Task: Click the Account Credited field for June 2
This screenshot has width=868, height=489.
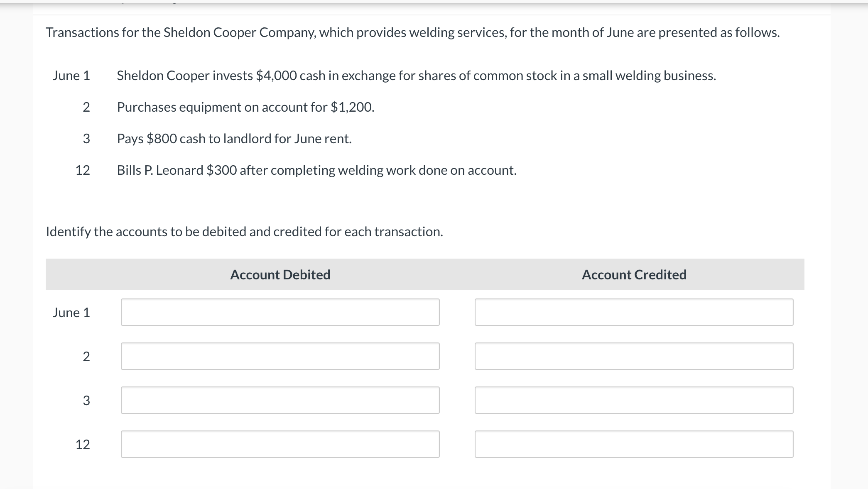Action: coord(634,356)
